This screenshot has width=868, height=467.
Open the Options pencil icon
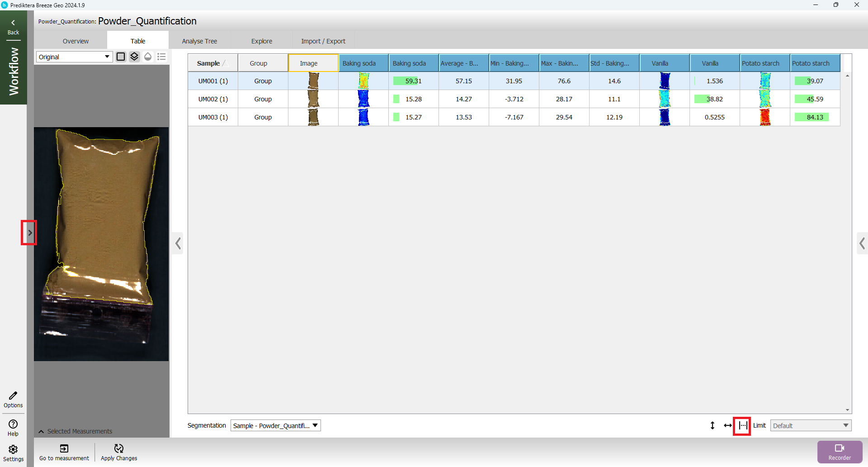click(13, 399)
